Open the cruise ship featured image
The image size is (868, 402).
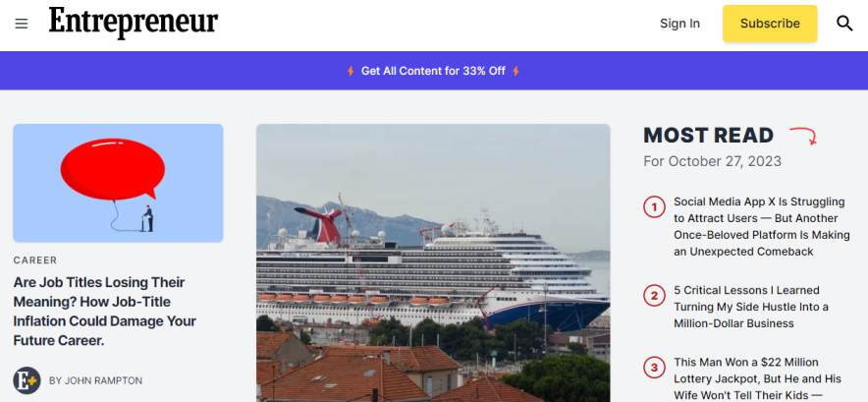tap(433, 262)
